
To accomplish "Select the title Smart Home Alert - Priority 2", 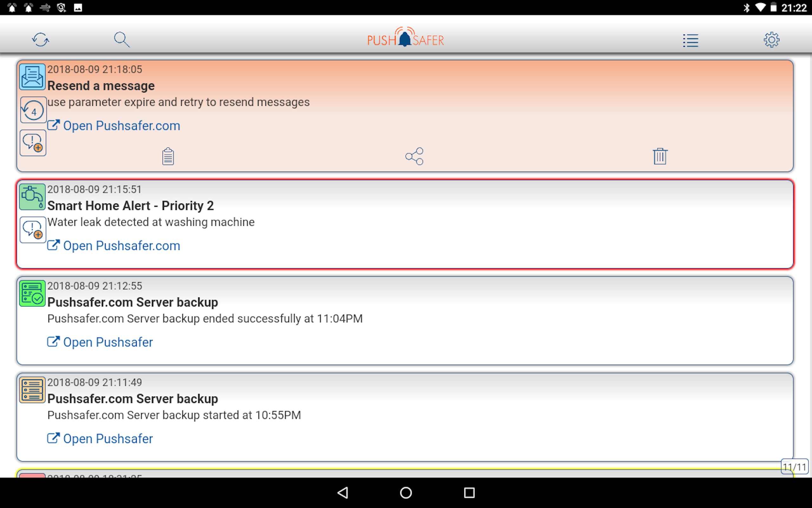I will [x=131, y=206].
